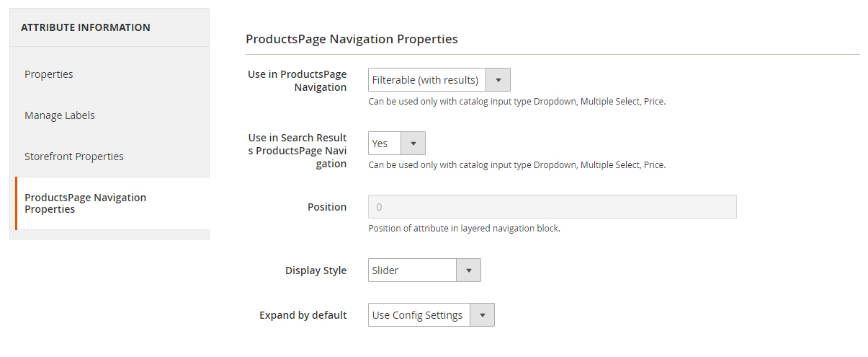The image size is (868, 357).
Task: Go to the Manage Labels tab
Action: [x=60, y=115]
